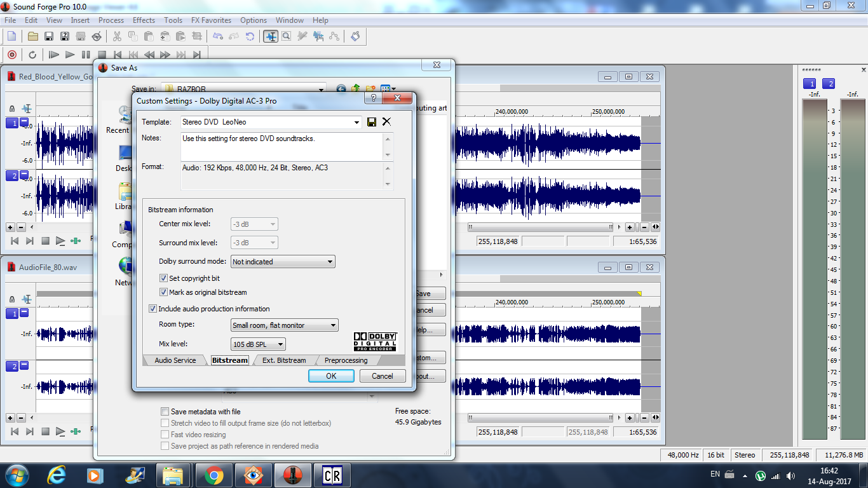Click the Notes field scroll down arrow
Image resolution: width=868 pixels, height=488 pixels.
pos(389,154)
